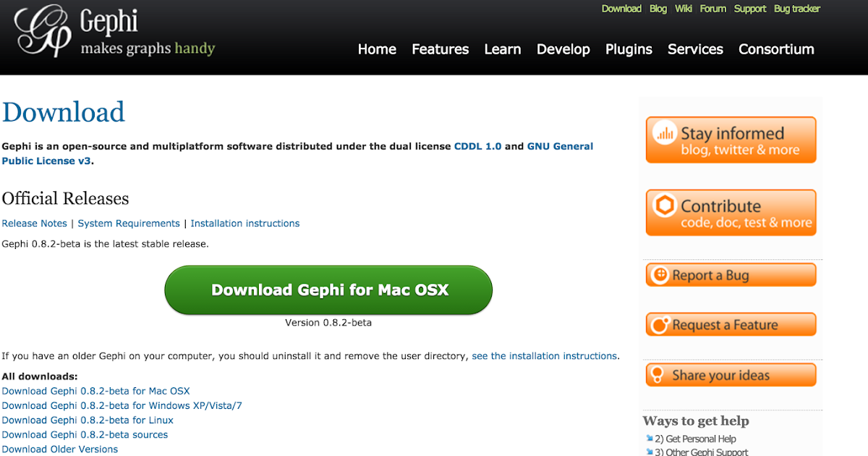The image size is (868, 456).
Task: Click the Download page heading
Action: point(64,113)
